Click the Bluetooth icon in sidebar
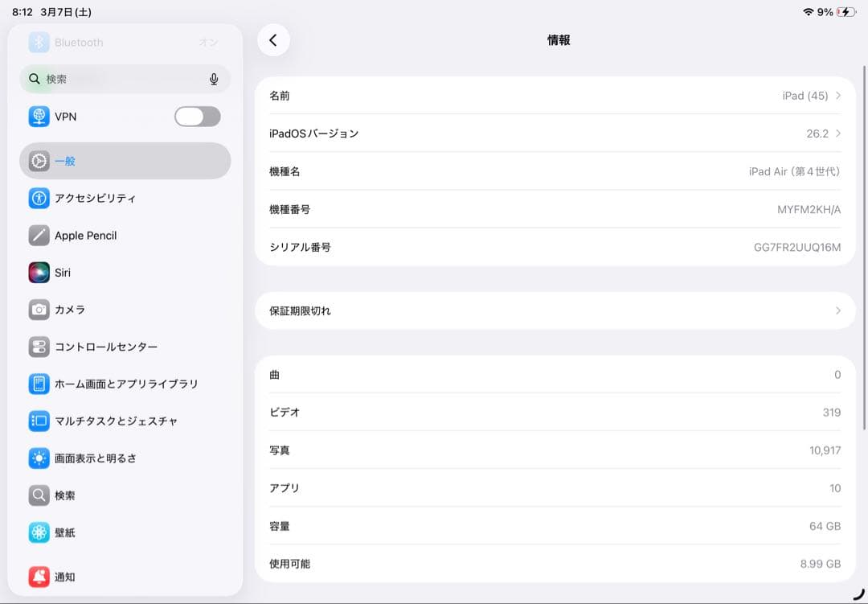Viewport: 868px width, 604px height. 39,42
